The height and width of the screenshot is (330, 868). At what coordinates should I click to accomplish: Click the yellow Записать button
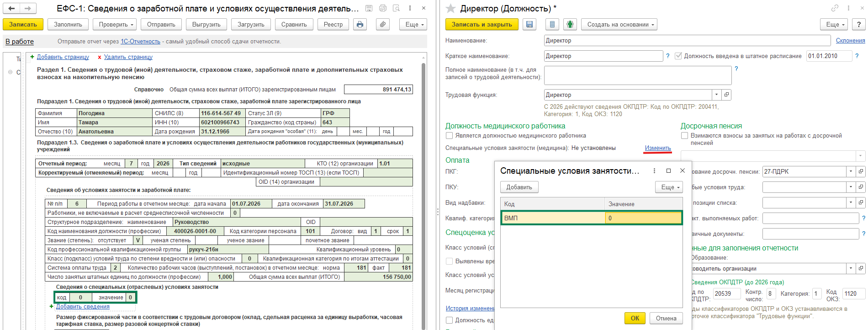coord(23,24)
